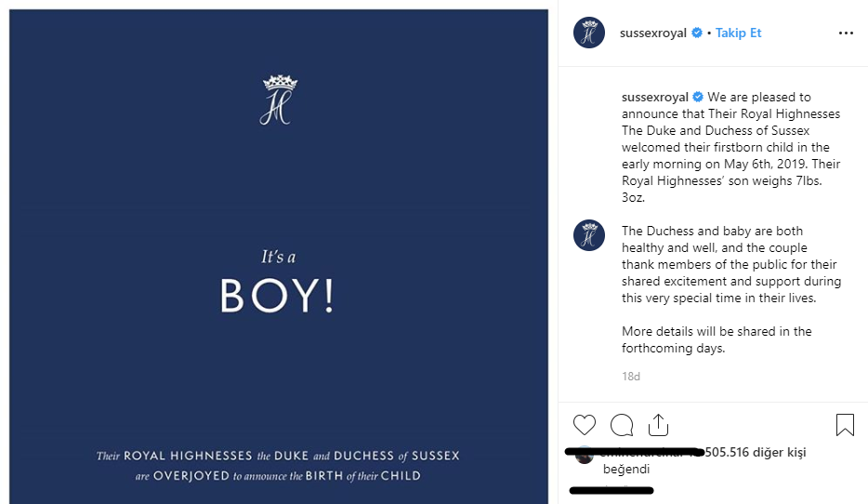Click the avatar beside the announcement caption

(589, 105)
